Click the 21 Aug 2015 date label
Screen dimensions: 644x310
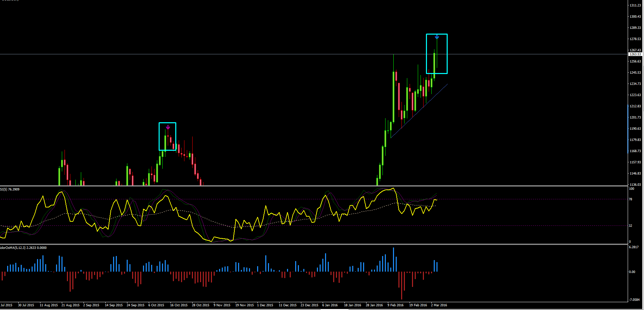(x=70, y=305)
